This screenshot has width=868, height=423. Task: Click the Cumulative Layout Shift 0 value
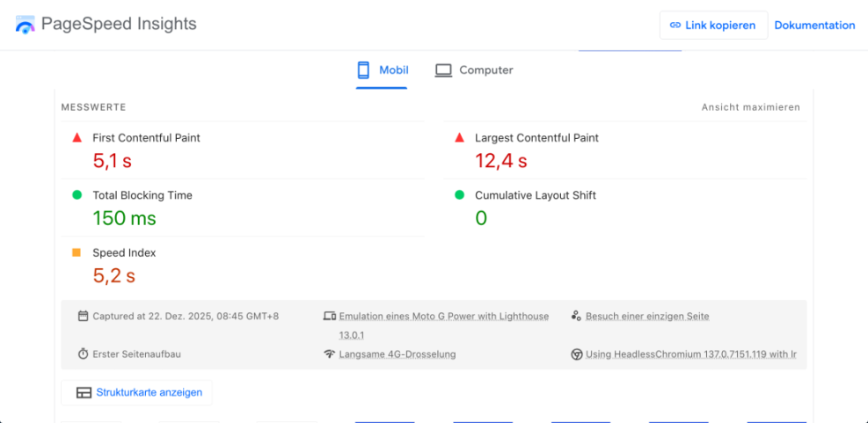pos(481,218)
